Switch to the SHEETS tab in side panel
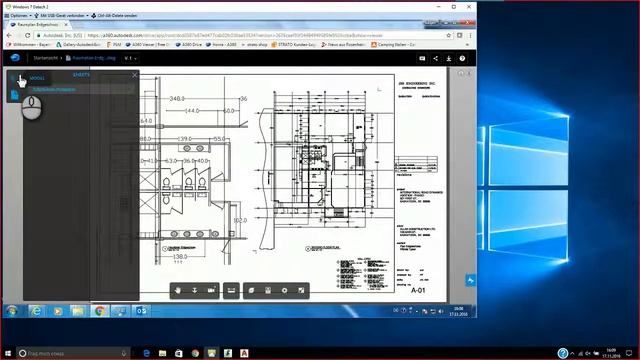 81,75
